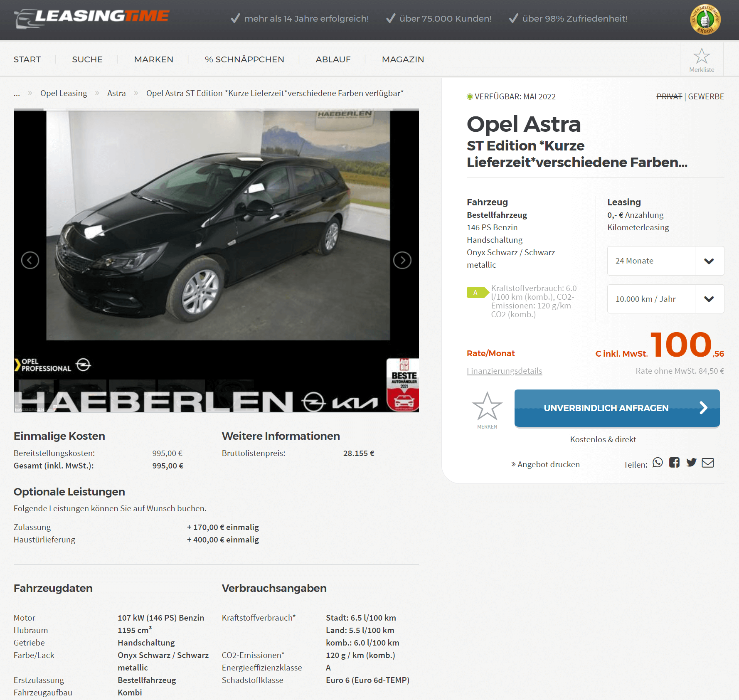Show previous car photo arrow
The image size is (739, 700).
tap(30, 260)
